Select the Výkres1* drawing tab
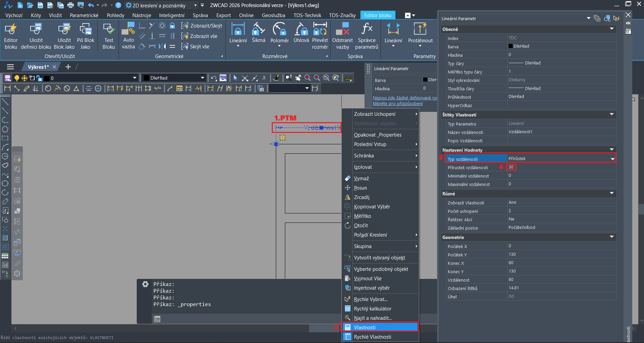This screenshot has height=343, width=644. pos(38,67)
